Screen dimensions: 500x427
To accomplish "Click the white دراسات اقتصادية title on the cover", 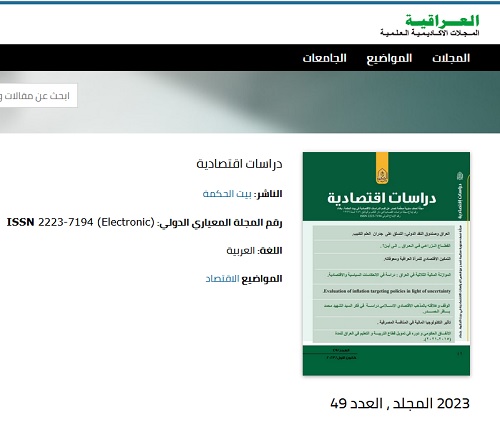I will tap(382, 198).
